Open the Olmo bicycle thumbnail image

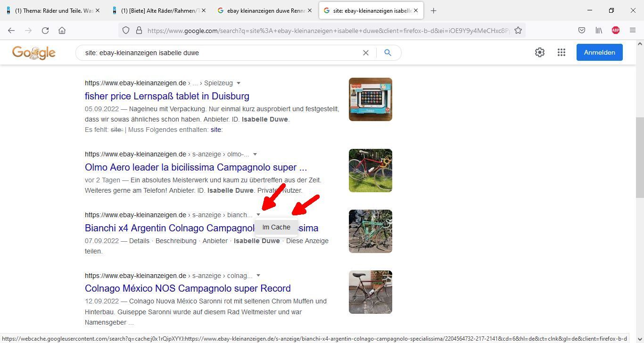coord(370,171)
